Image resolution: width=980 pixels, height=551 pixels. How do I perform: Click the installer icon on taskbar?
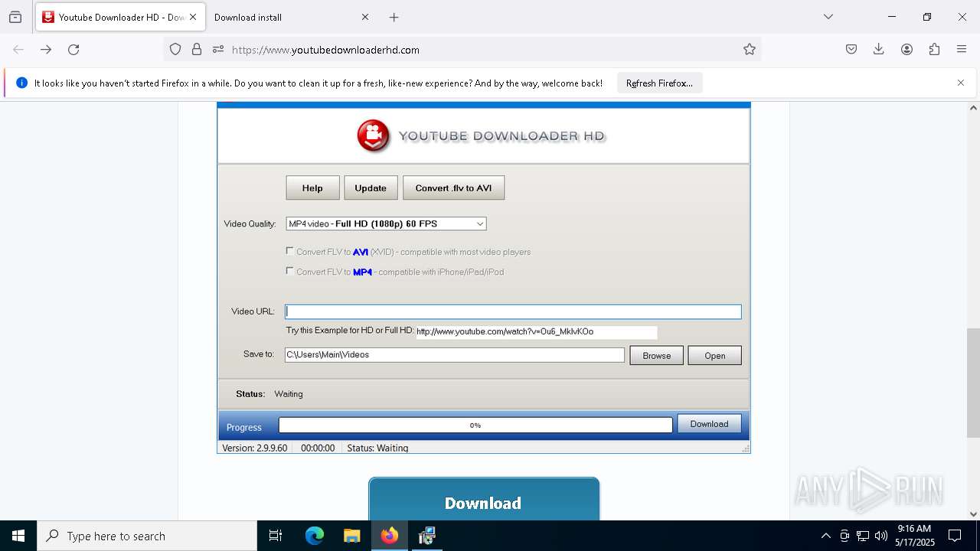coord(427,536)
